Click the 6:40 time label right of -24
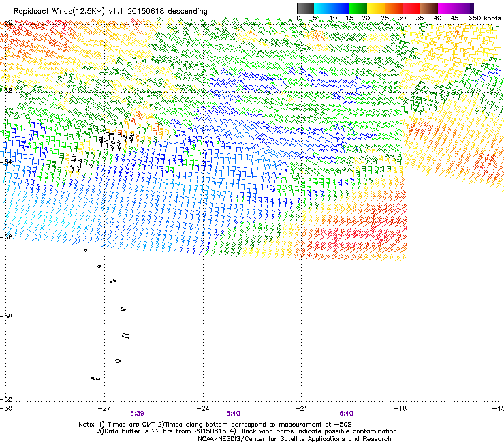This screenshot has width=504, height=443. click(233, 414)
